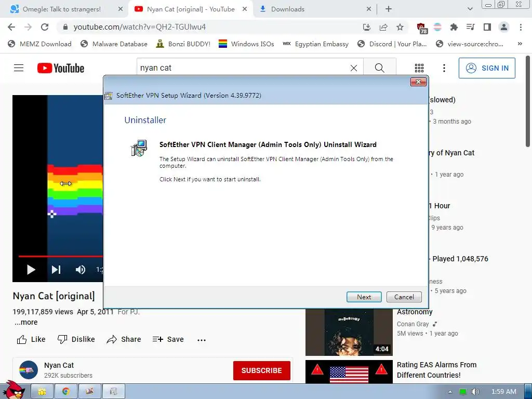Open the taskbar volume speaker icon
Screen dimensions: 532x399
tap(475, 392)
